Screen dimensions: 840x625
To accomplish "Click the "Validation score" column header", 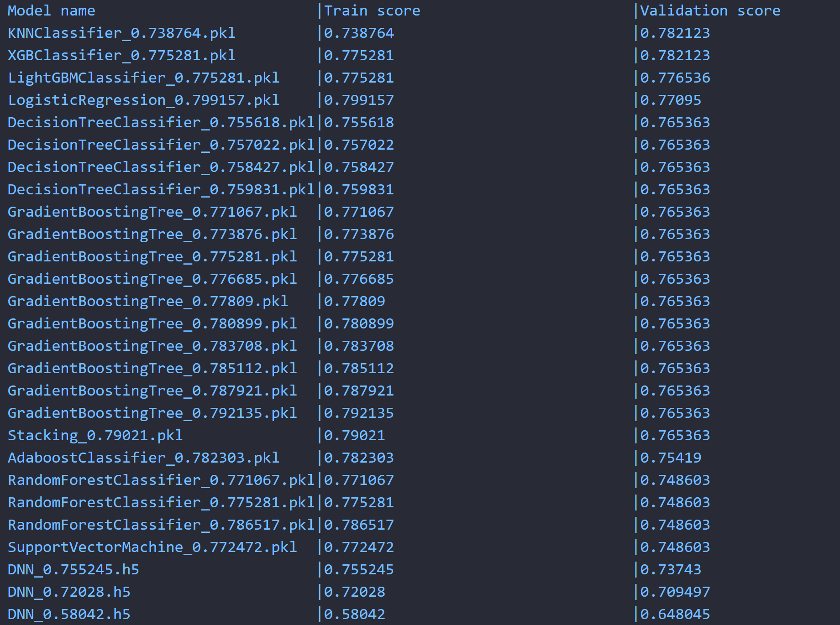I will (710, 11).
